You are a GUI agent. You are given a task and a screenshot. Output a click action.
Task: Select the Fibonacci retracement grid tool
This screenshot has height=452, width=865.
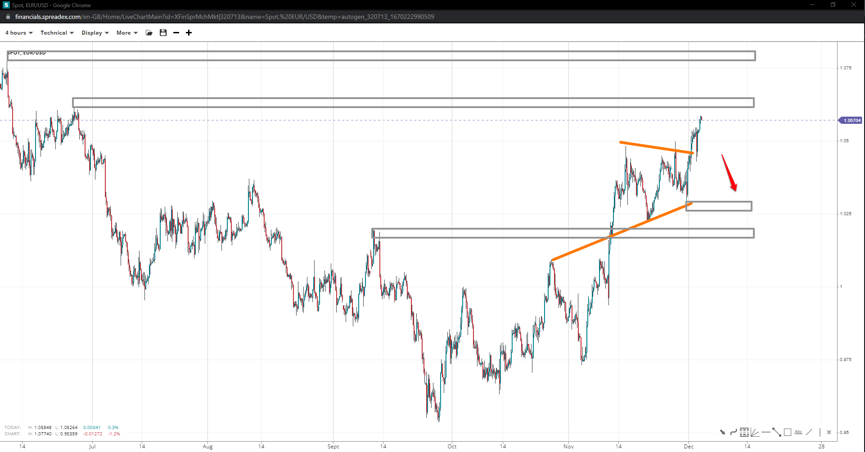click(744, 432)
